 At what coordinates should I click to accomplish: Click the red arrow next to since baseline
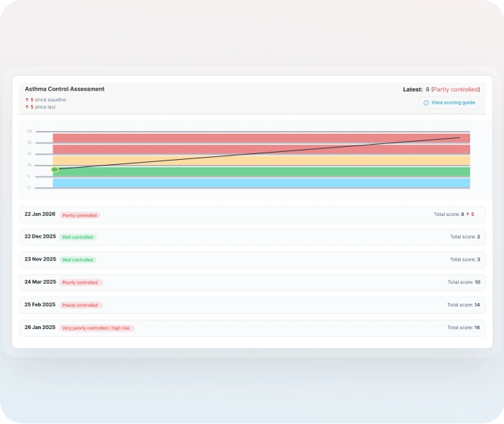tap(27, 100)
